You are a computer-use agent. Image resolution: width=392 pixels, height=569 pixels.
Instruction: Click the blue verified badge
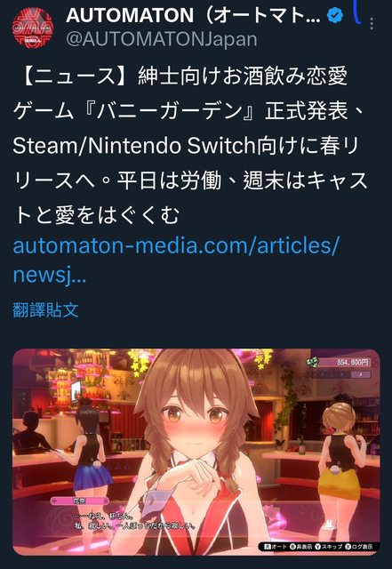point(335,16)
